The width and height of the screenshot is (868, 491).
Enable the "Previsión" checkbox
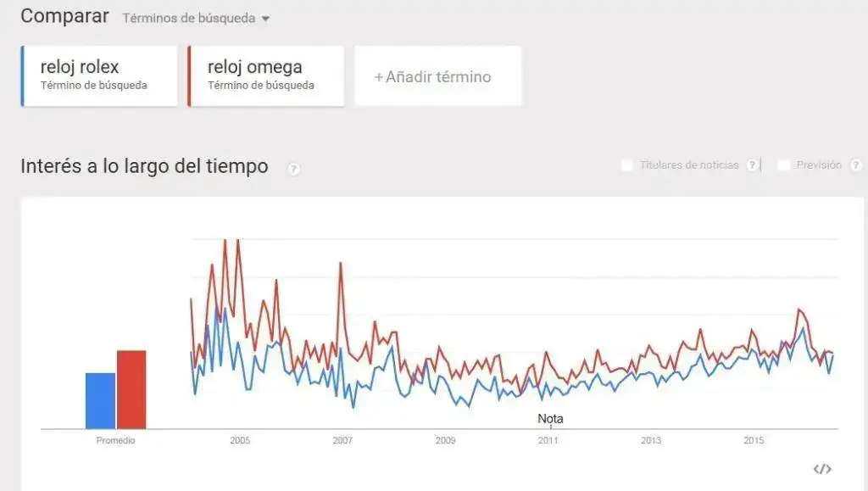coord(784,165)
